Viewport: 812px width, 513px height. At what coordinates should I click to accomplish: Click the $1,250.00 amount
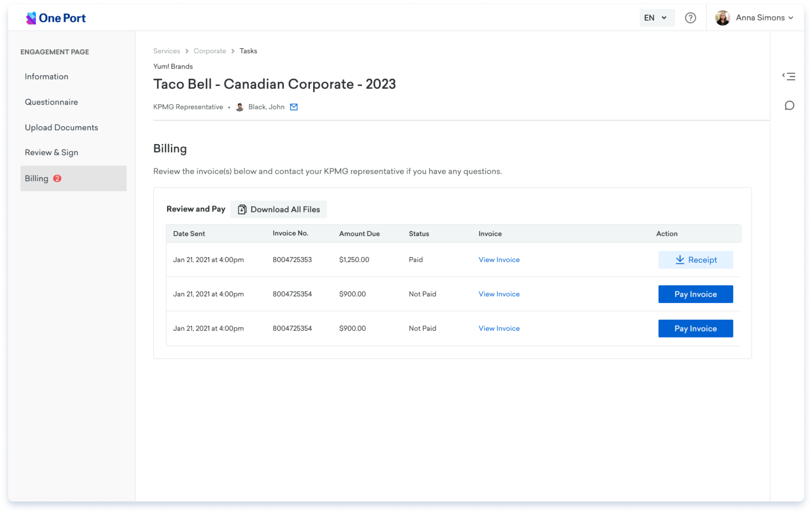click(354, 260)
